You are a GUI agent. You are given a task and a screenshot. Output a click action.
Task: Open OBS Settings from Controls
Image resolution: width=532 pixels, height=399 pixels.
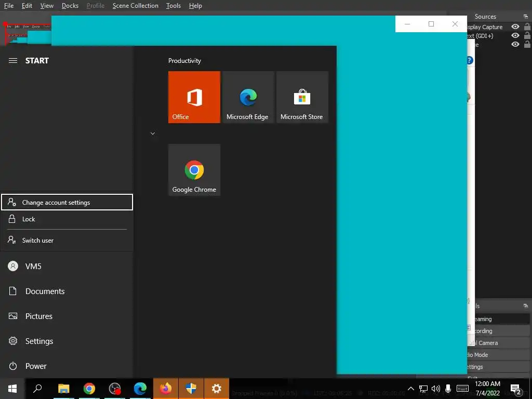point(498,366)
